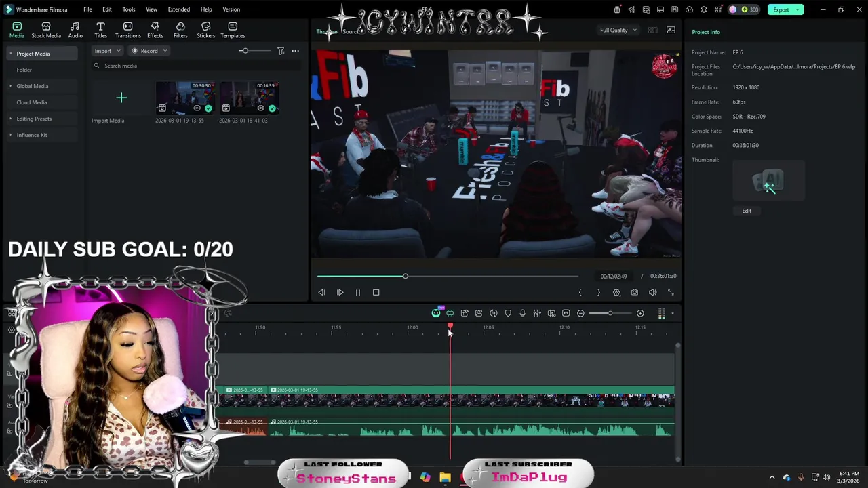Open the apps grid icon

[x=718, y=9]
